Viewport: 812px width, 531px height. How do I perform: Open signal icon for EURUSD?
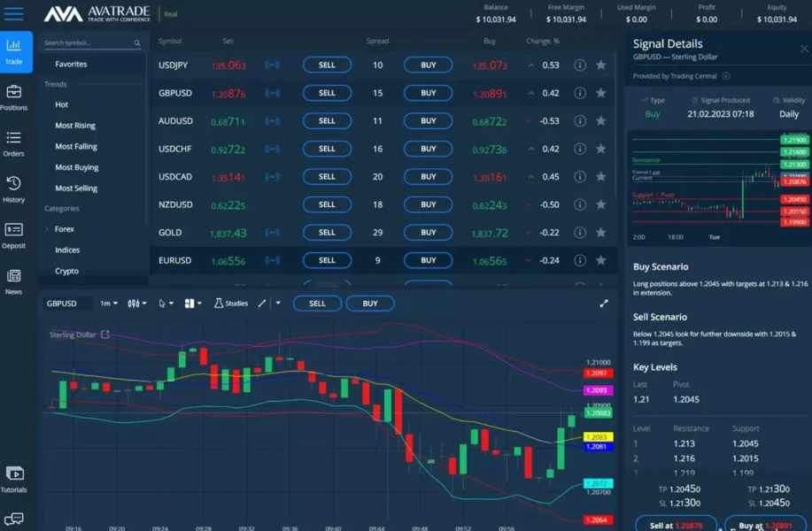coord(273,260)
